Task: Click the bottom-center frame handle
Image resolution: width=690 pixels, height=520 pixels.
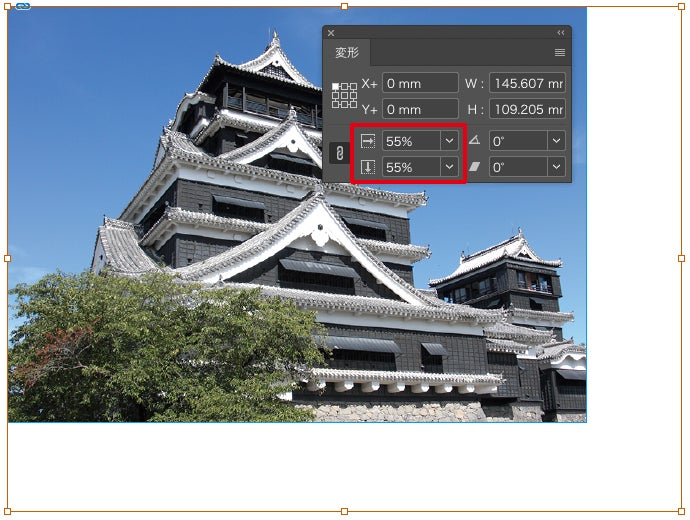Action: click(345, 511)
